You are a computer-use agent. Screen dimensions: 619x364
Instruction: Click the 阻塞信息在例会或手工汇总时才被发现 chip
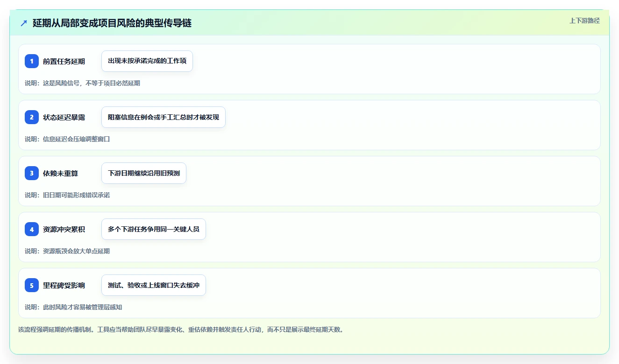point(164,117)
